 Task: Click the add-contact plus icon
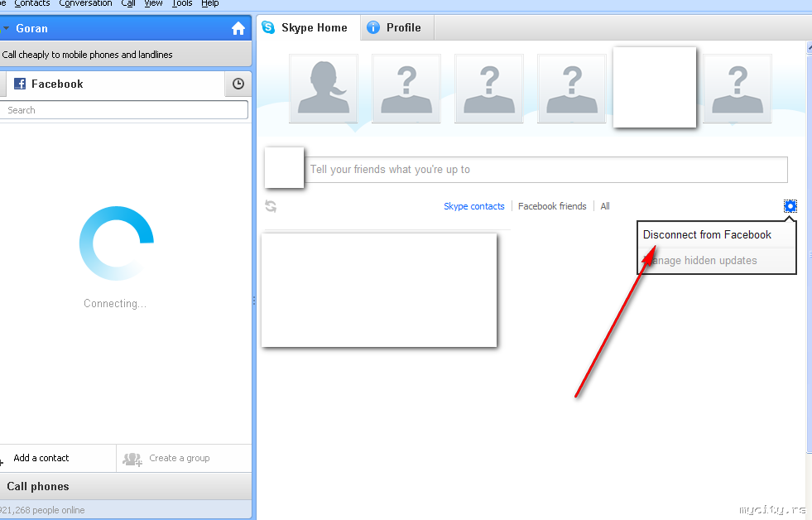2,461
